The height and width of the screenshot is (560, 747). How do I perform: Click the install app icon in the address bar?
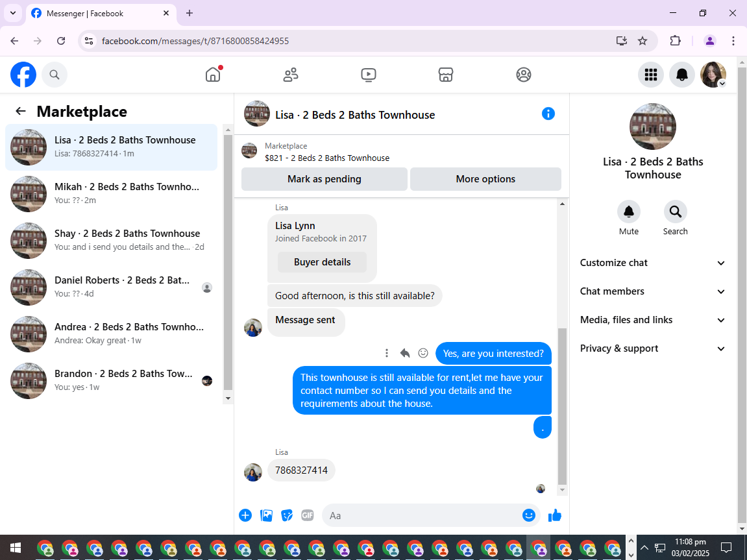(x=621, y=41)
